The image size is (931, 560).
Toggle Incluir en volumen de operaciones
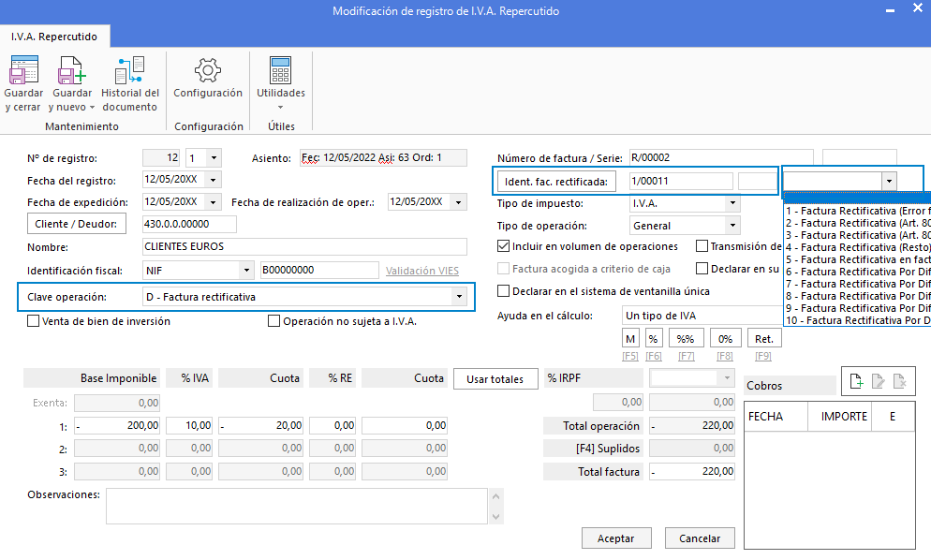(504, 246)
